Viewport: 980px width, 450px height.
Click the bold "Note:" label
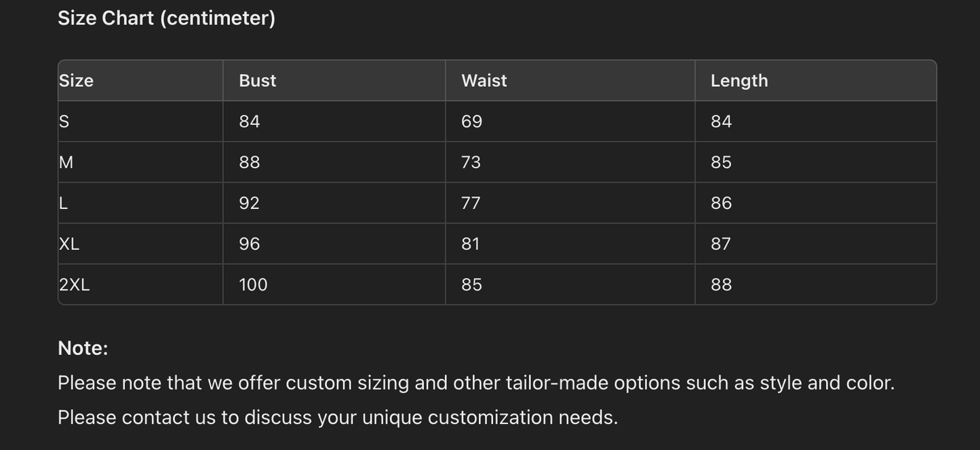point(83,348)
